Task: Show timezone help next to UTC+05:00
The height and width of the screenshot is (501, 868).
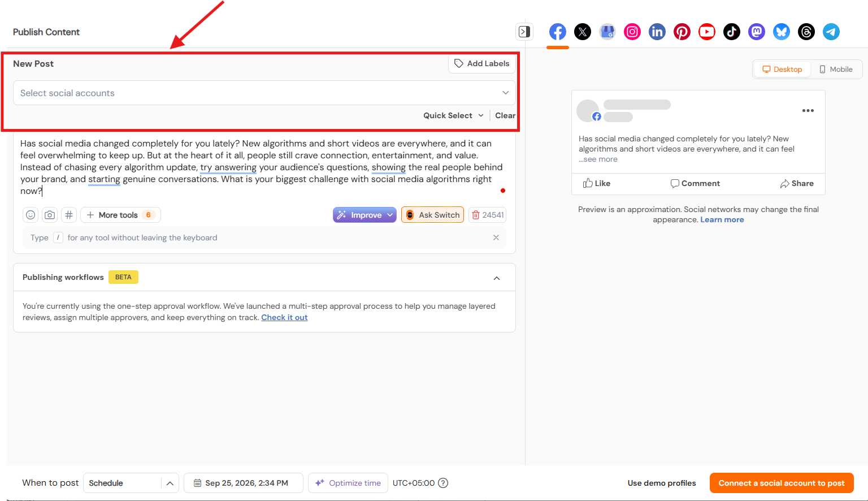Action: (x=443, y=483)
